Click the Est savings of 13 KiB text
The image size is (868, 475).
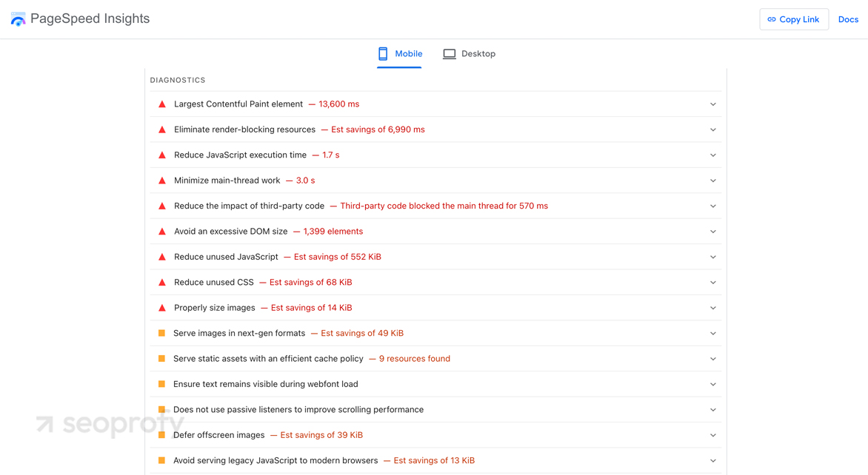pos(434,460)
